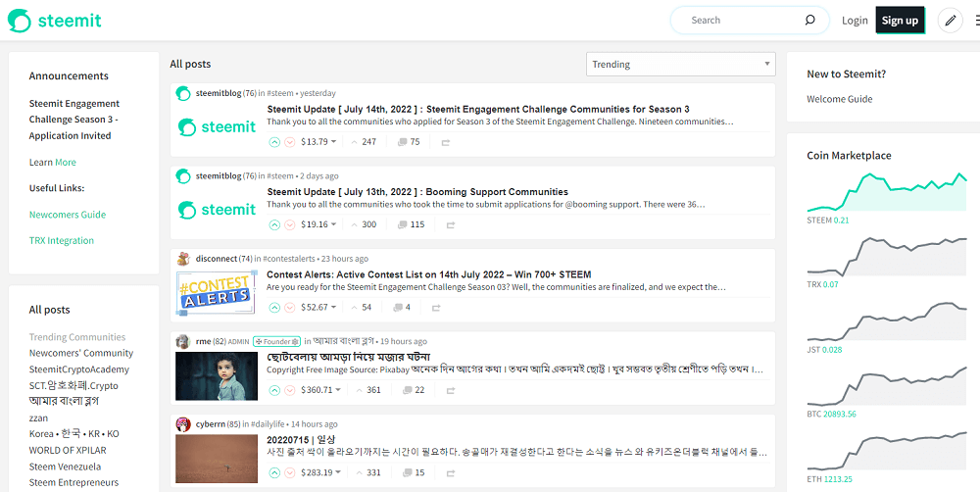Open comments icon showing 22 replies
Viewport: 980px width, 492px height.
click(407, 390)
